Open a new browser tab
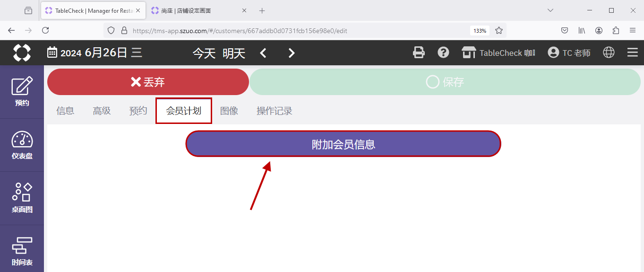 [262, 10]
